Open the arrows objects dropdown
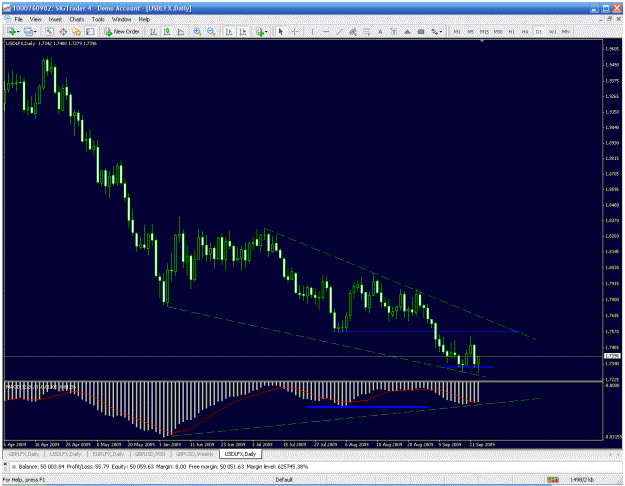Screen dimensions: 625x486 [x=437, y=31]
